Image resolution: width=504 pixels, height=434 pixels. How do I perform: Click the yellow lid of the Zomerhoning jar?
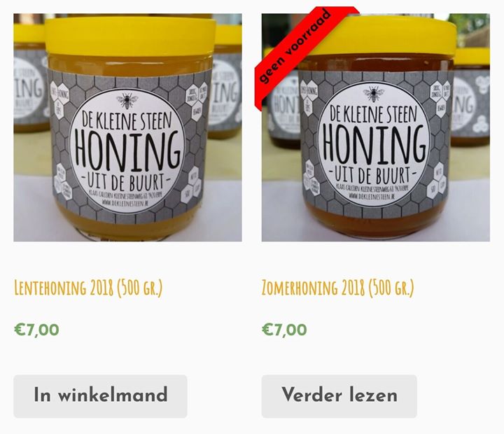point(379,36)
